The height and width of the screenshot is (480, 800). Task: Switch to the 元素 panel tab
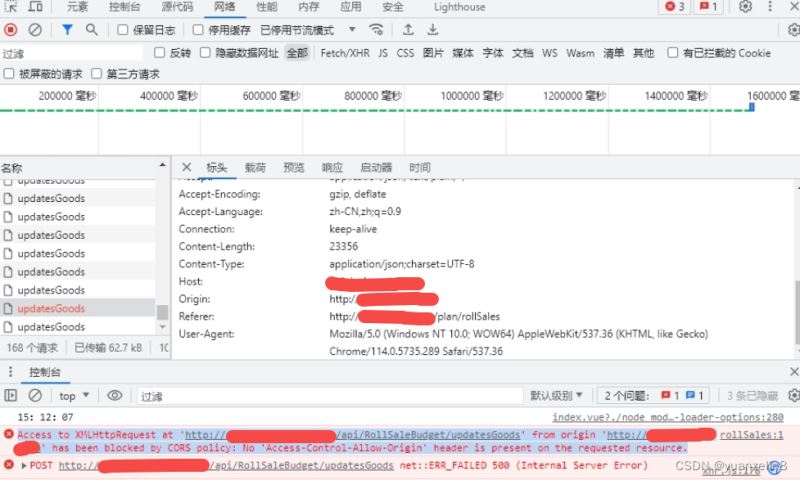click(x=78, y=7)
